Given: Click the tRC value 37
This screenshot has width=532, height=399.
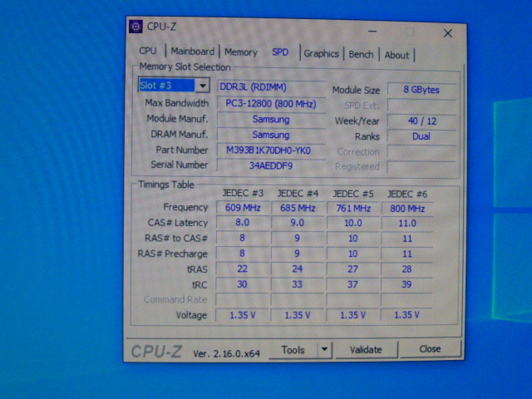Looking at the screenshot, I should point(352,284).
